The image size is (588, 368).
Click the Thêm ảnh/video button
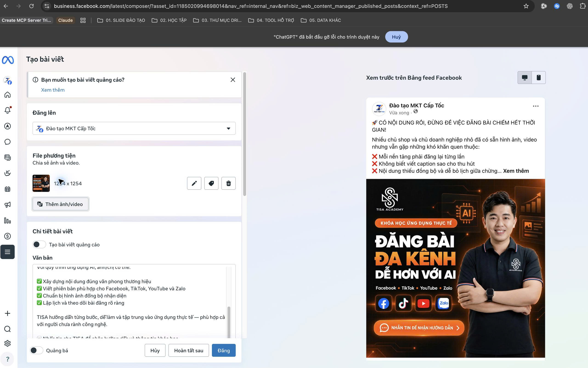(60, 204)
